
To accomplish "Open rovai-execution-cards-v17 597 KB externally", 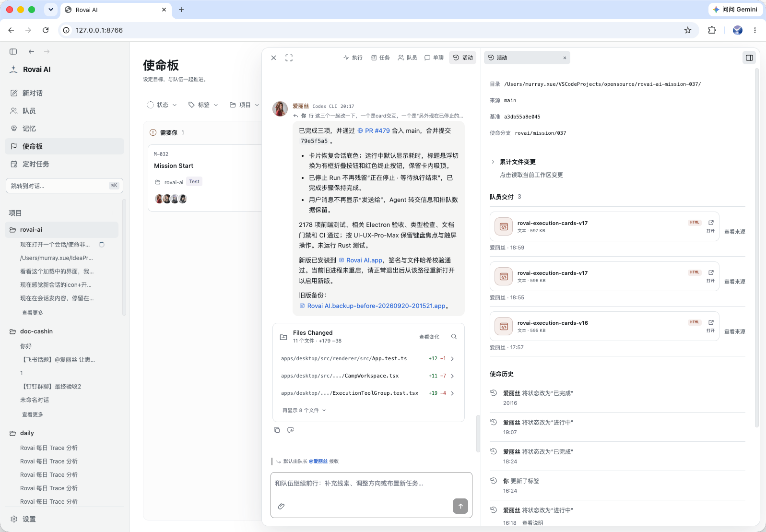I will pyautogui.click(x=710, y=226).
